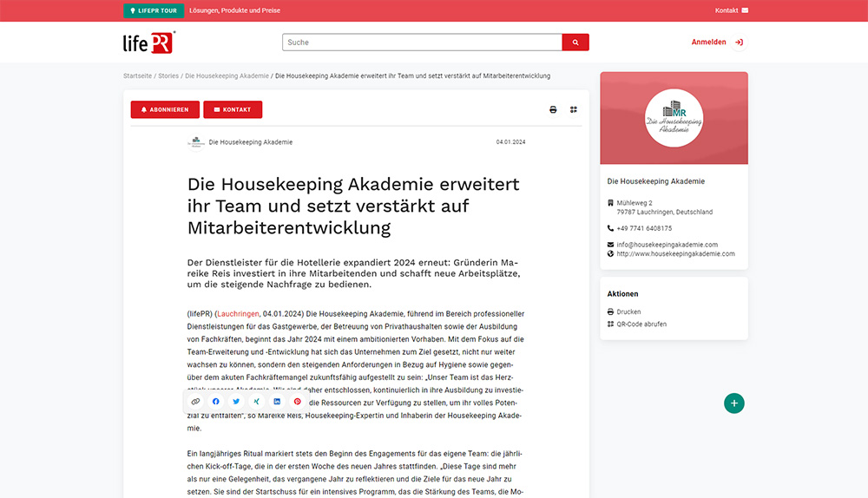Click the address Mühleweg 2
The width and height of the screenshot is (868, 498).
click(635, 203)
